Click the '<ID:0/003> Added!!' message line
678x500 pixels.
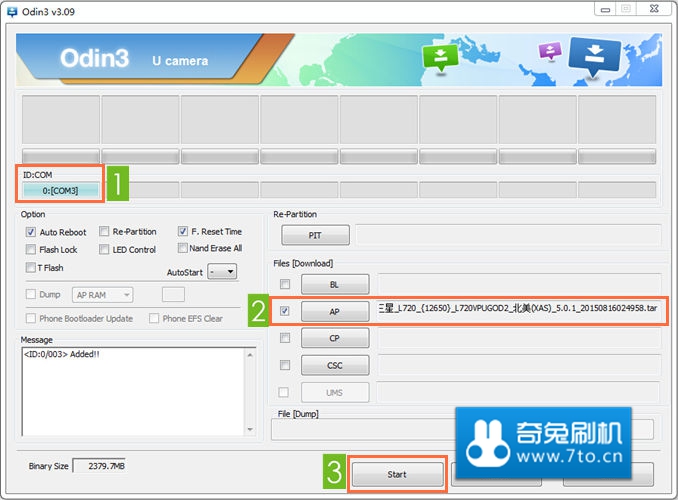62,354
